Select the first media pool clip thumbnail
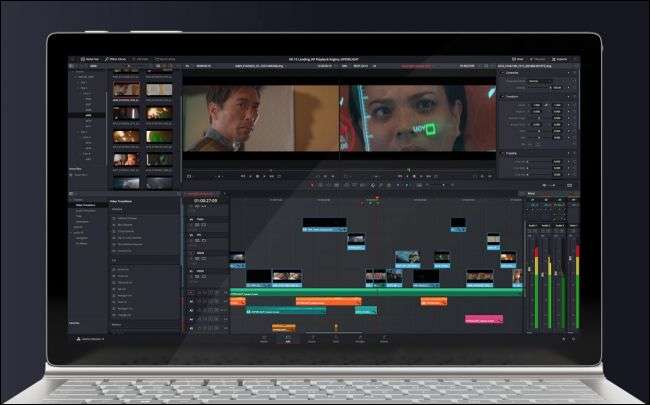 (x=126, y=89)
